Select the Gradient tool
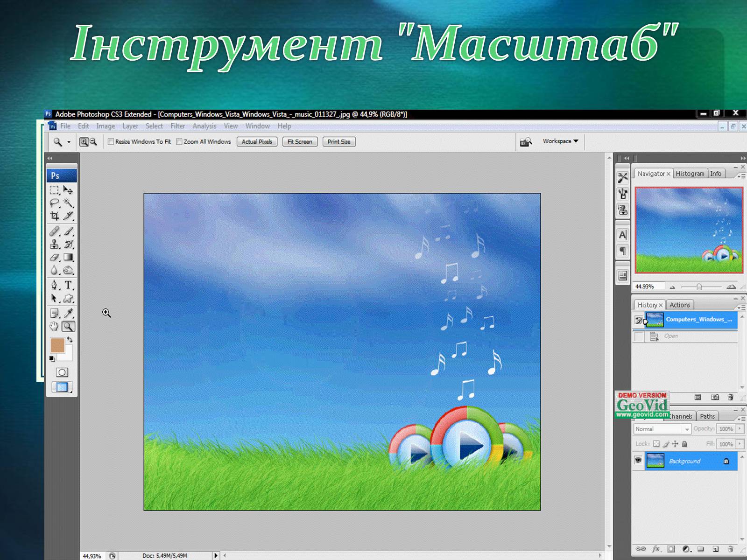The height and width of the screenshot is (560, 747). tap(68, 257)
